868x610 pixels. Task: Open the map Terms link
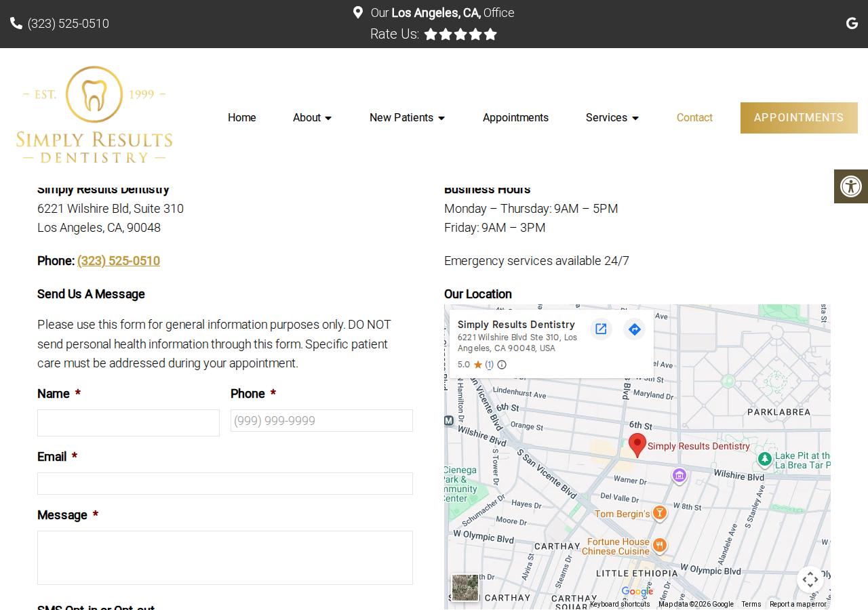pyautogui.click(x=751, y=605)
